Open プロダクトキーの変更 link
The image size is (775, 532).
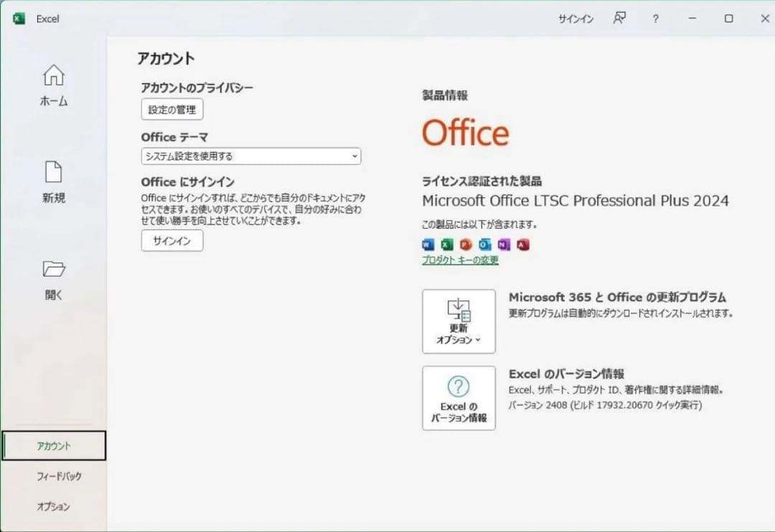pyautogui.click(x=459, y=261)
